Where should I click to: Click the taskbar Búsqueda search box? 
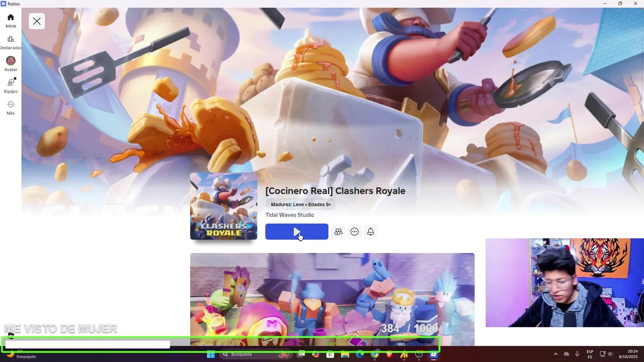[x=257, y=354]
